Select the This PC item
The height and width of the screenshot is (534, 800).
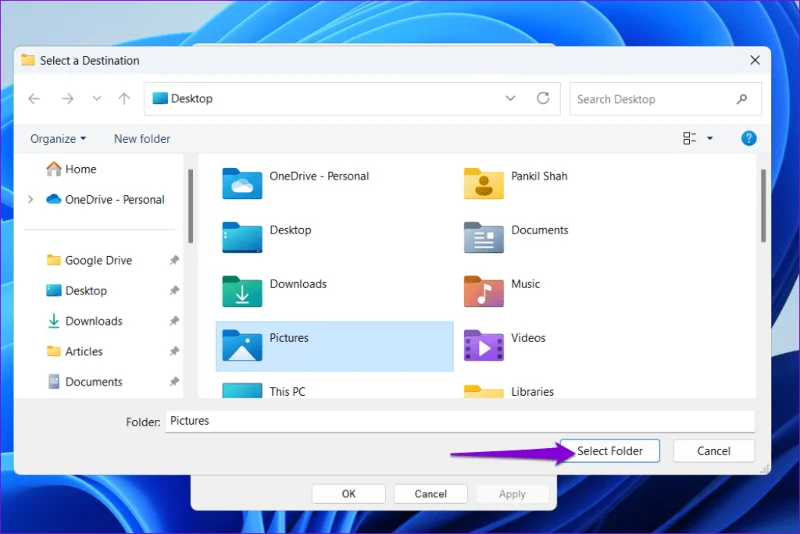pyautogui.click(x=264, y=391)
